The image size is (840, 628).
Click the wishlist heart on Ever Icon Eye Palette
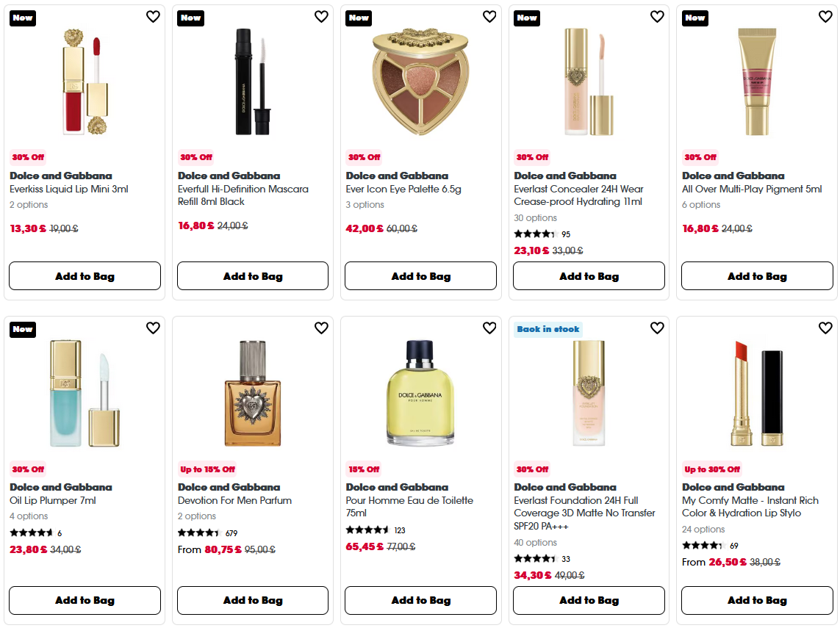point(489,16)
